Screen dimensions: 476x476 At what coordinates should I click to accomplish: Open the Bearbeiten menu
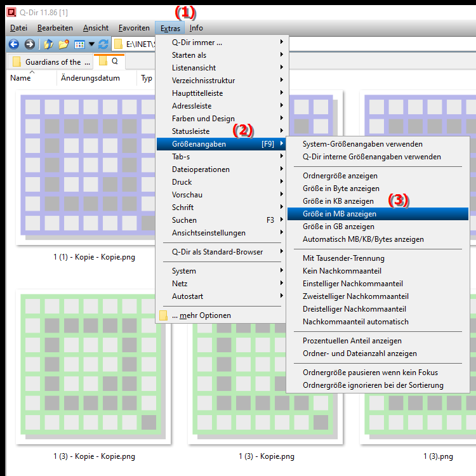tap(55, 28)
